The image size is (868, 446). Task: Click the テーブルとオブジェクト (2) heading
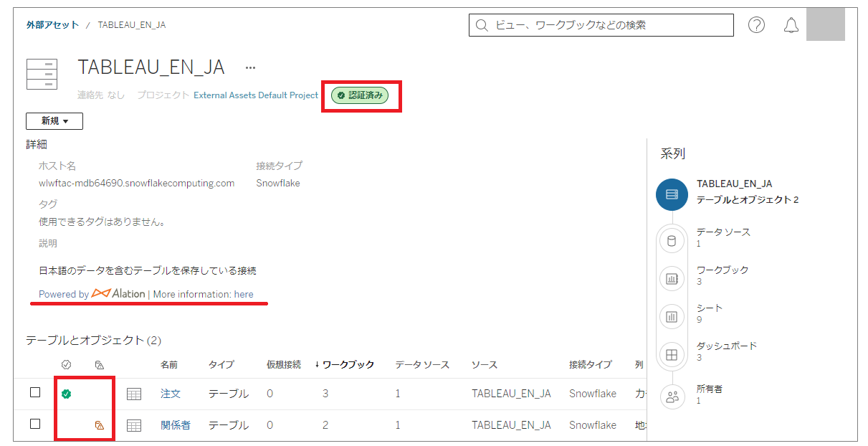[x=94, y=341]
